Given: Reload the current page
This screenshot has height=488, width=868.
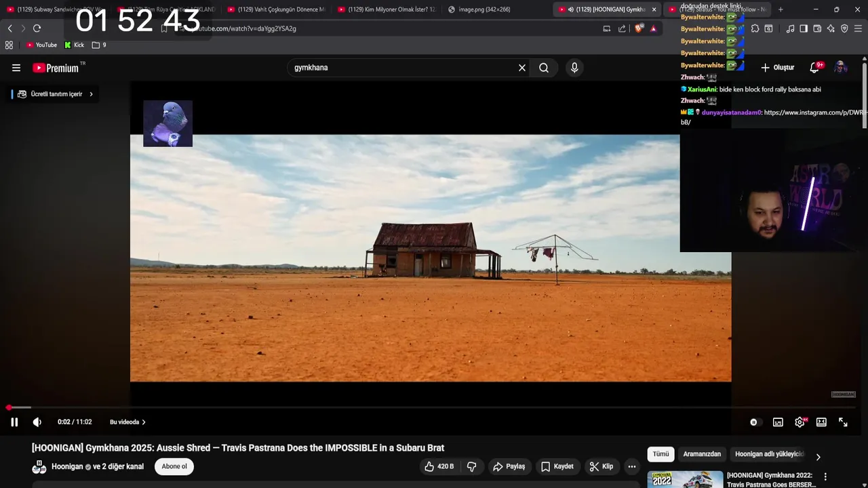Looking at the screenshot, I should point(37,28).
